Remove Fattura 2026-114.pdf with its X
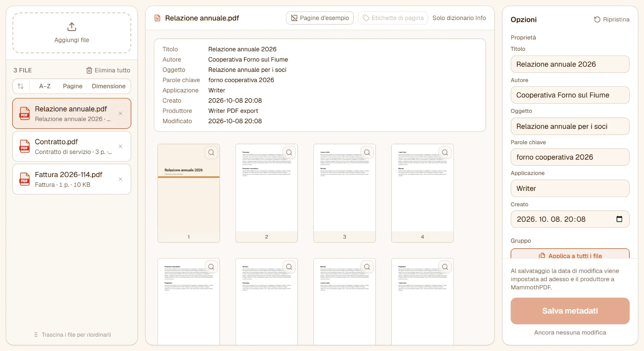Image resolution: width=644 pixels, height=351 pixels. coord(121,179)
